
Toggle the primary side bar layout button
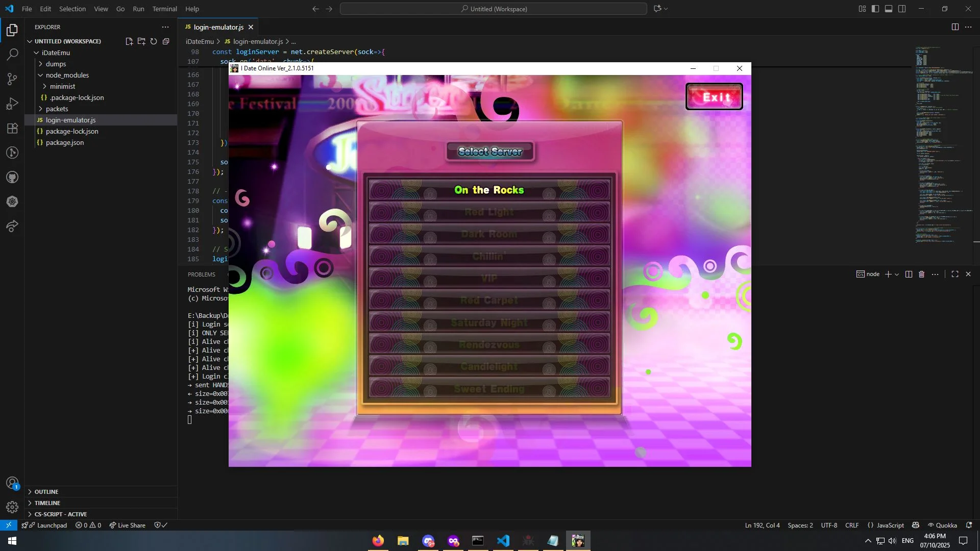click(x=875, y=9)
